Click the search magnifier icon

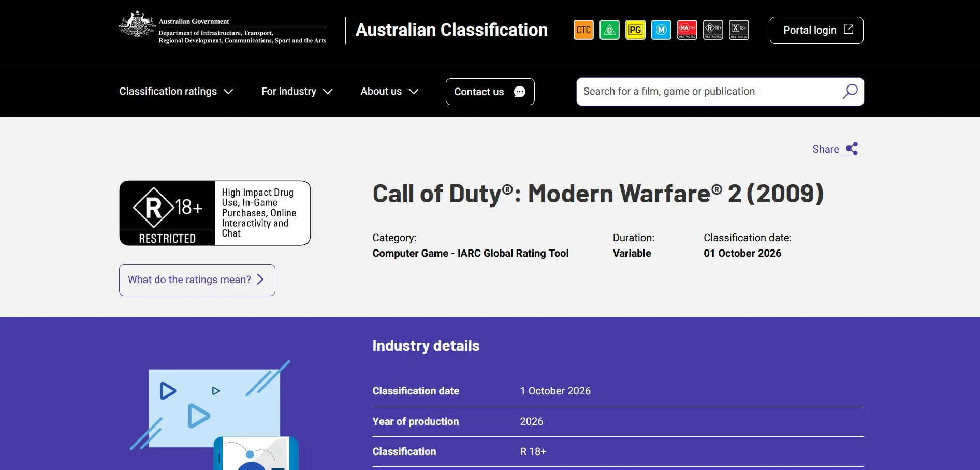pos(850,92)
